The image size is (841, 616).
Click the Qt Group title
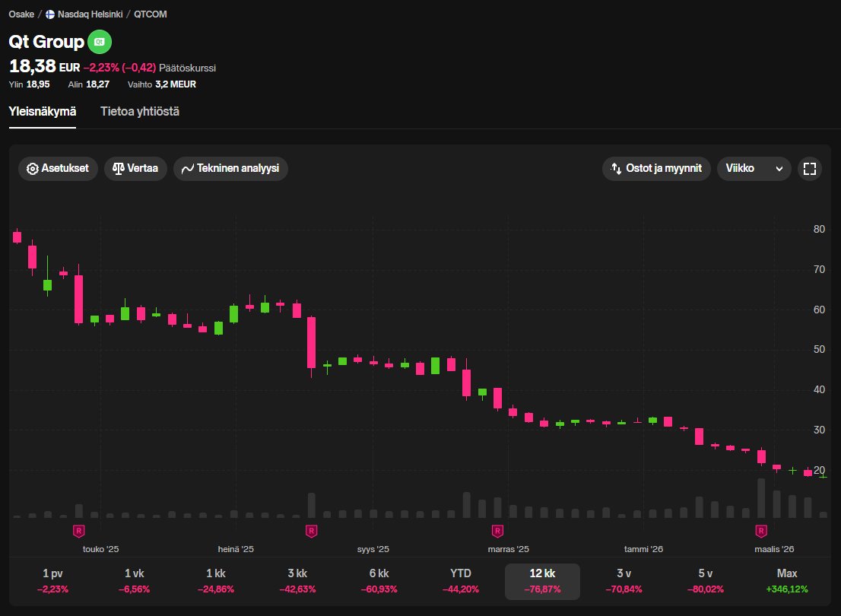coord(46,42)
